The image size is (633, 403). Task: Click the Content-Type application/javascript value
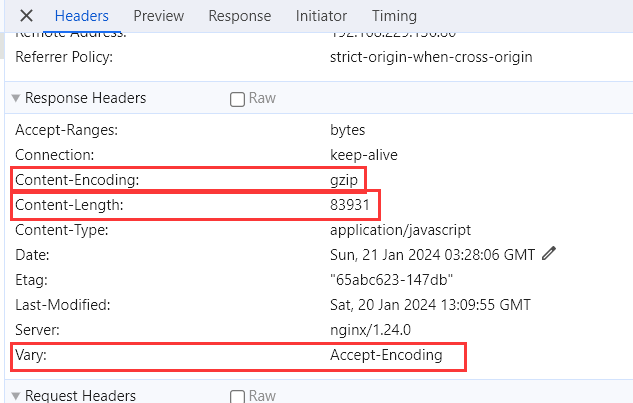point(400,230)
